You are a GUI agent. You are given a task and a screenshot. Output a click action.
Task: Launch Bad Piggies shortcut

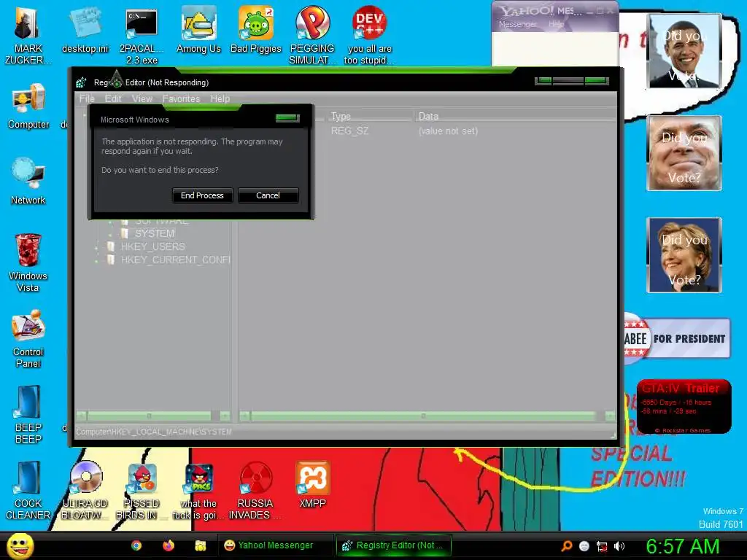256,29
